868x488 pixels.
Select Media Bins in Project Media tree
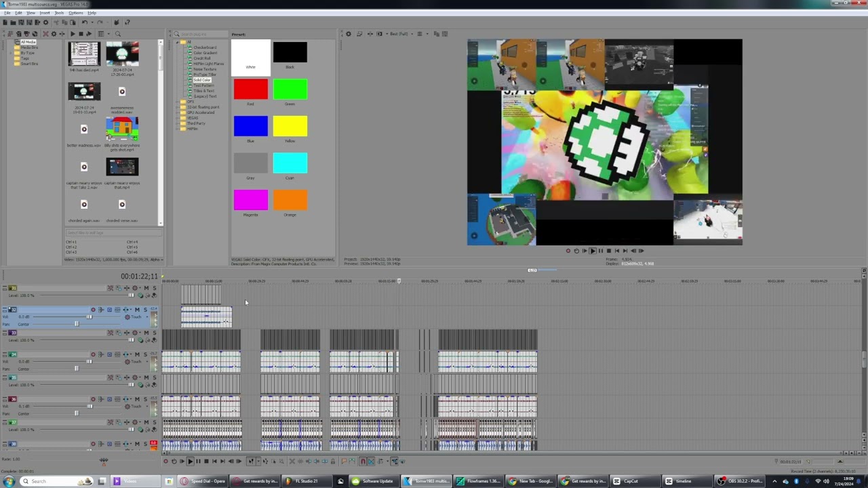(28, 47)
